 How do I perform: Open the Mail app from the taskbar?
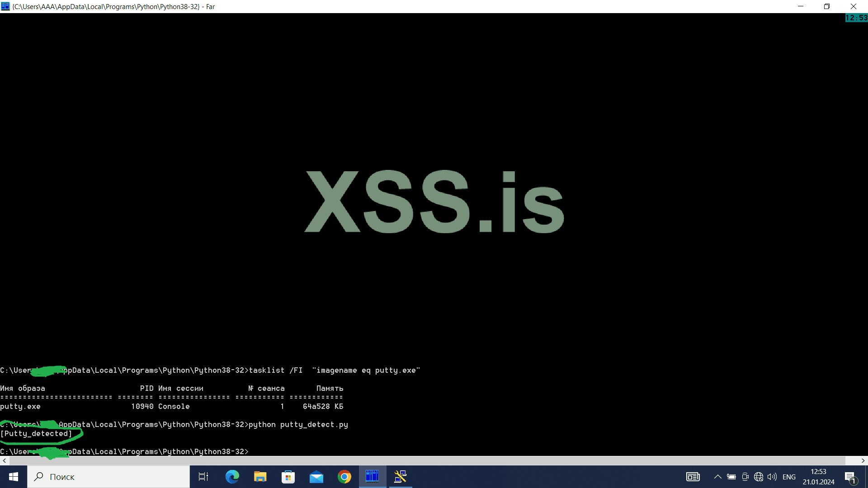(x=316, y=477)
